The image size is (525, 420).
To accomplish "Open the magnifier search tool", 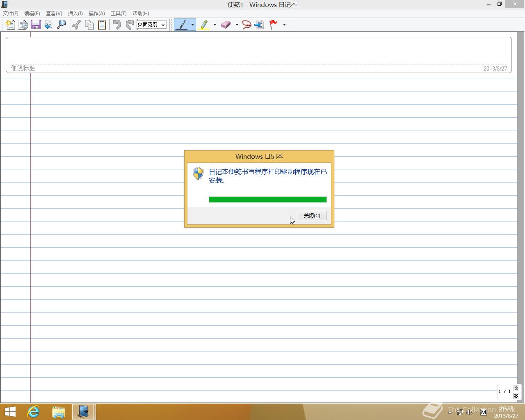I will (x=62, y=25).
